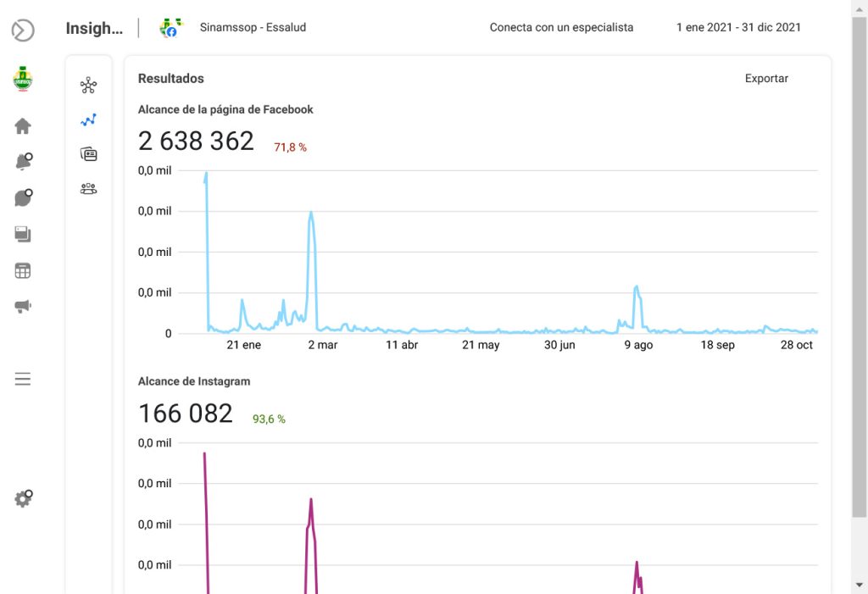Open the Ads megaphone icon
The image size is (868, 594).
(23, 307)
